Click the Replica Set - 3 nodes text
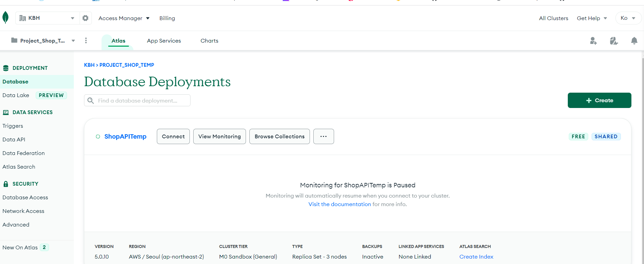Screen dimensions: 644x264 (319, 257)
